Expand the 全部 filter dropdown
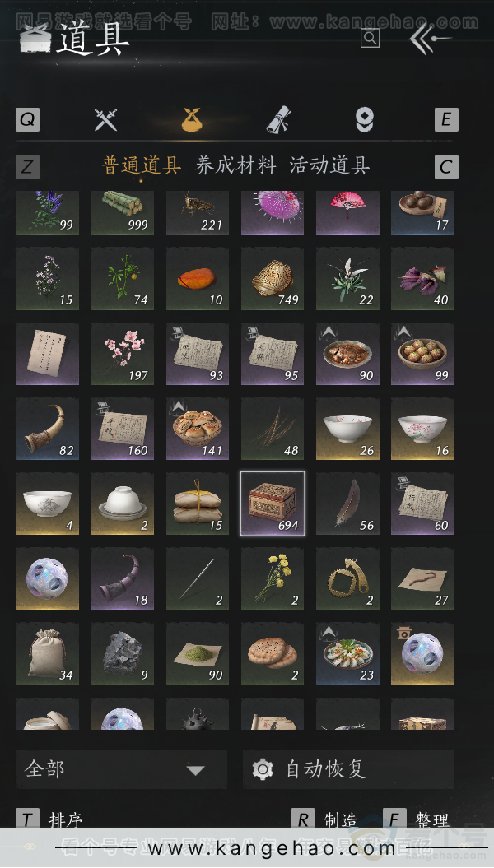The width and height of the screenshot is (494, 868). click(x=121, y=769)
